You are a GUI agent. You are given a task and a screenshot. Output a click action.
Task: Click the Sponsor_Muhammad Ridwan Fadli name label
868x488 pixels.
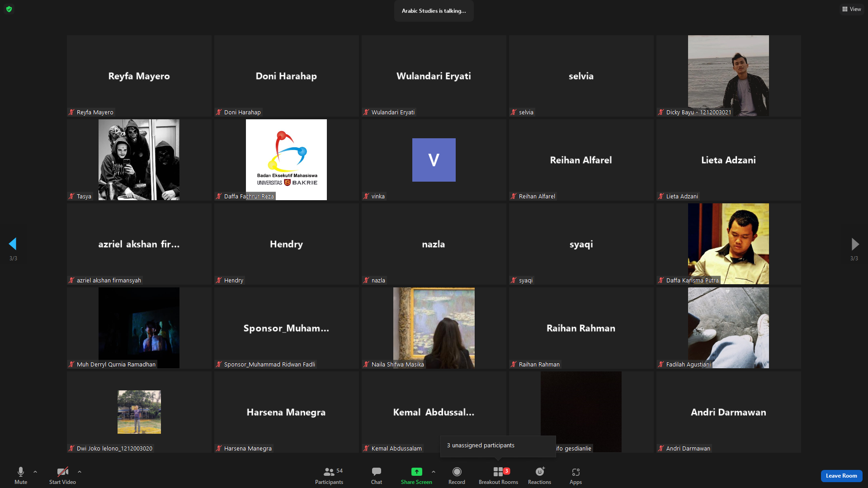pyautogui.click(x=270, y=364)
